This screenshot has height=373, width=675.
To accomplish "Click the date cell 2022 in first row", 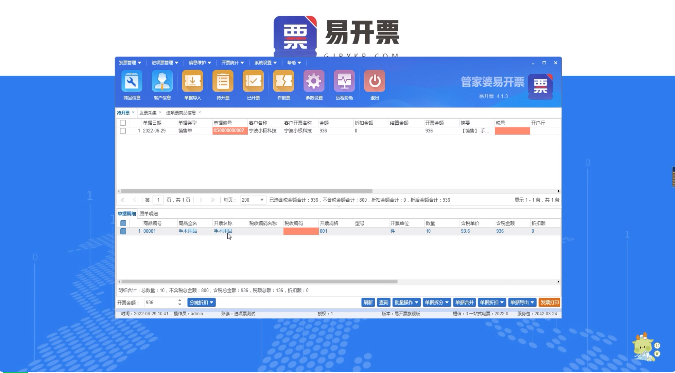I will [x=154, y=131].
